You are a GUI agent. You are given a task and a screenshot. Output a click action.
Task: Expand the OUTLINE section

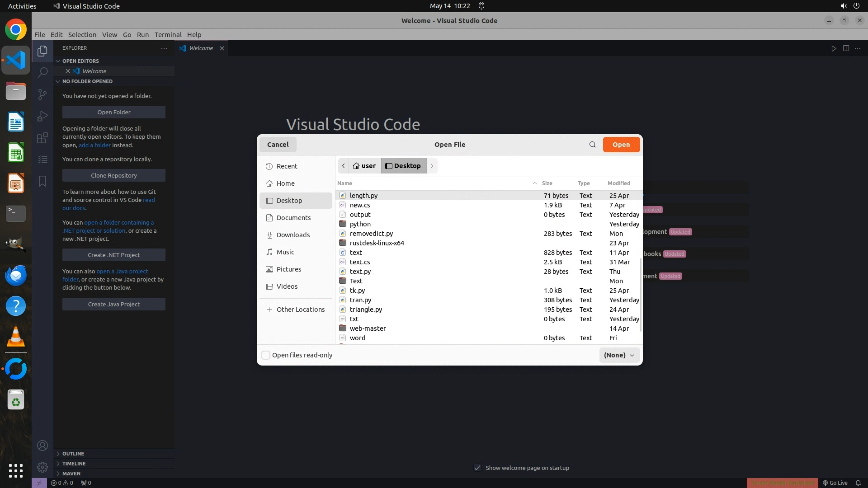[73, 454]
